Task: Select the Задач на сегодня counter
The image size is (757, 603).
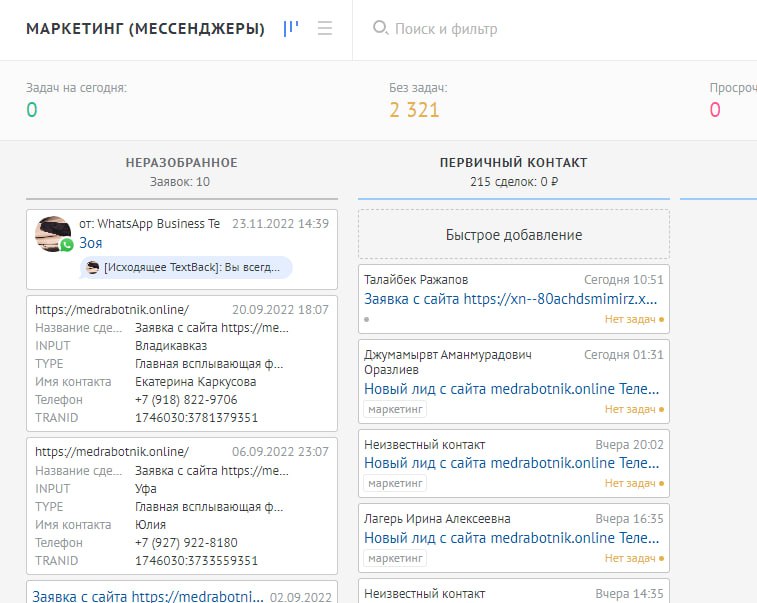Action: (32, 110)
